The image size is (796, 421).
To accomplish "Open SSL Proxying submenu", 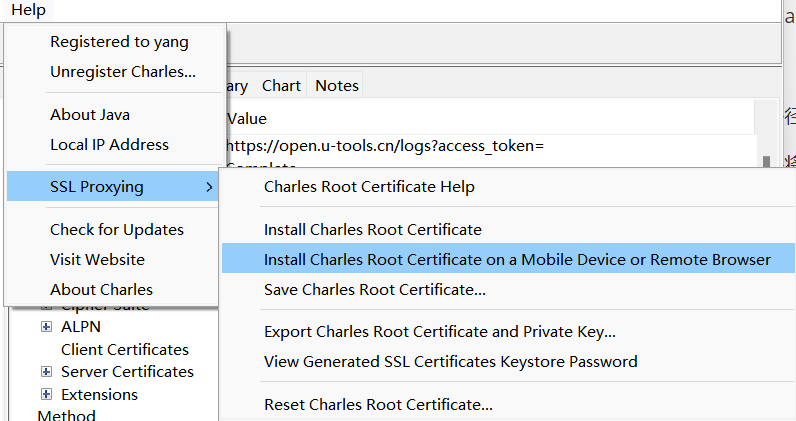I will (113, 186).
